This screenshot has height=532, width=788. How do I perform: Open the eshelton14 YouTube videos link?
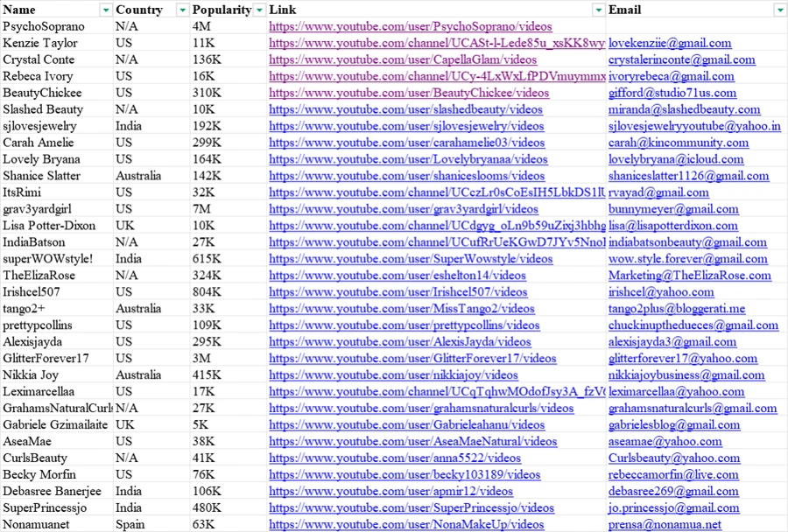[397, 276]
